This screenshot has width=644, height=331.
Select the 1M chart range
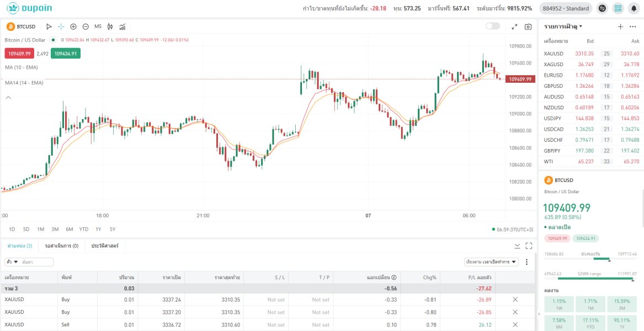41,229
